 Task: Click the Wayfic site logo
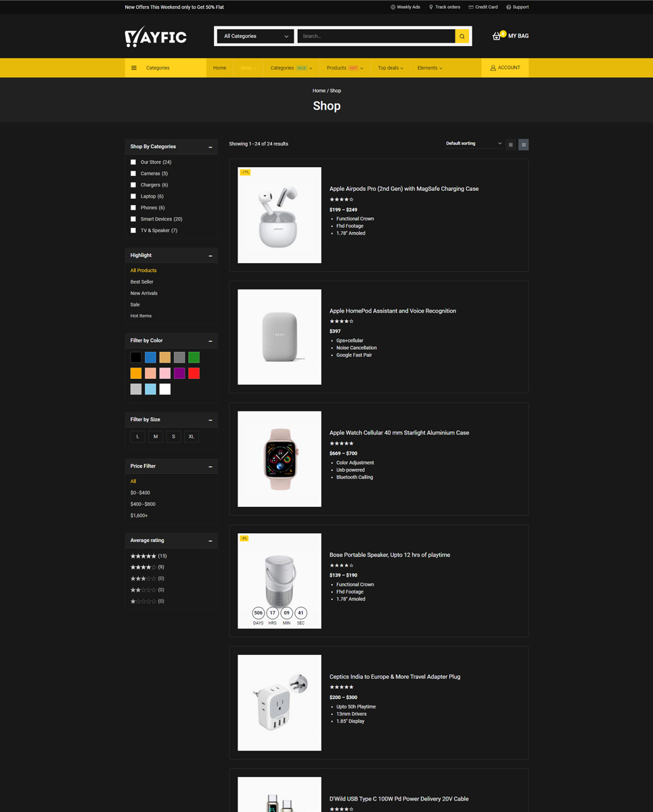point(156,37)
